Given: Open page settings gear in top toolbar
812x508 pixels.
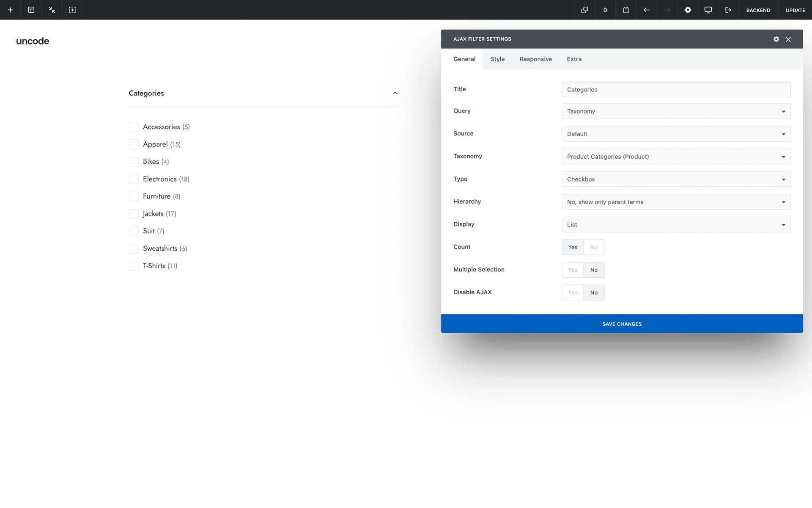Looking at the screenshot, I should (x=688, y=10).
